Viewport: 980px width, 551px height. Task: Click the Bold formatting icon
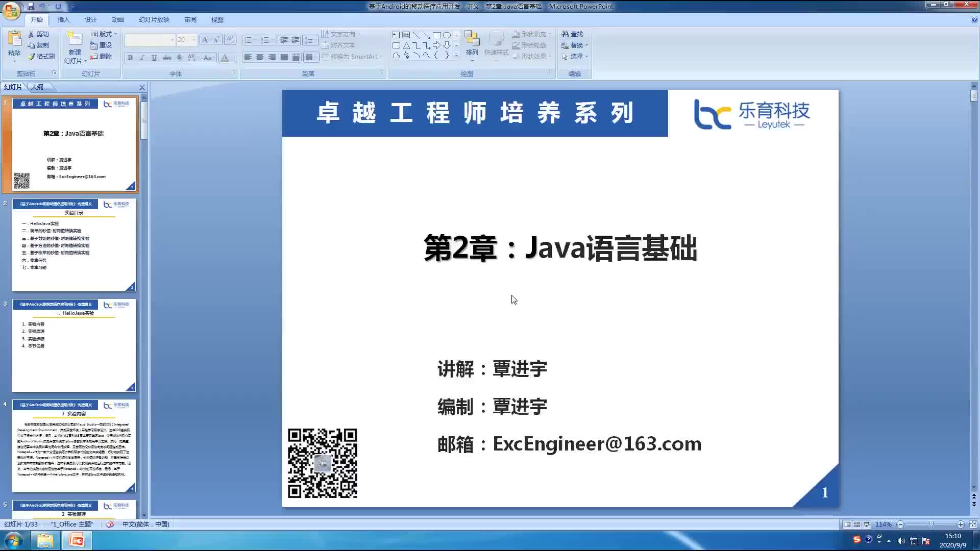tap(130, 58)
